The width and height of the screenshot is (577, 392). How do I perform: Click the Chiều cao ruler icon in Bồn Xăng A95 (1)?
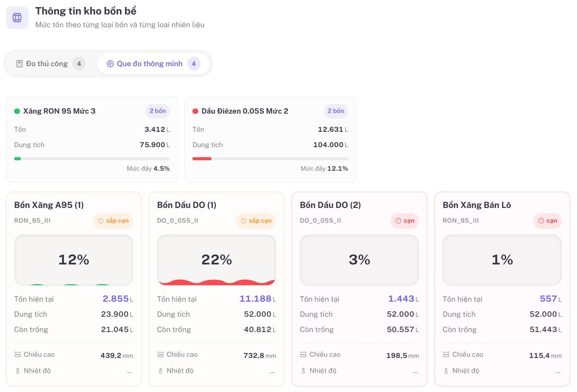[18, 355]
